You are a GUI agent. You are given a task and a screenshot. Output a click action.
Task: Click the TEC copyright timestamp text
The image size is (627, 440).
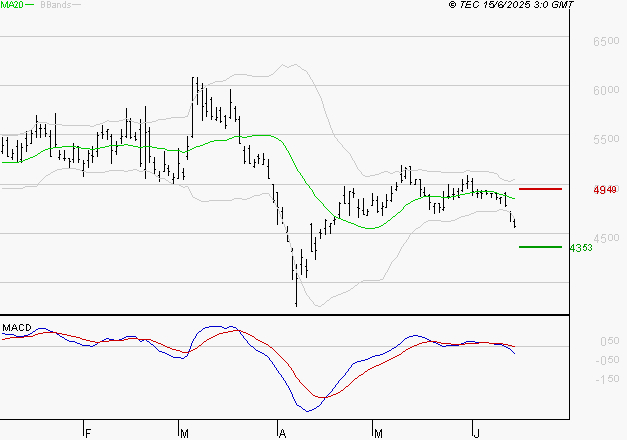click(512, 5)
